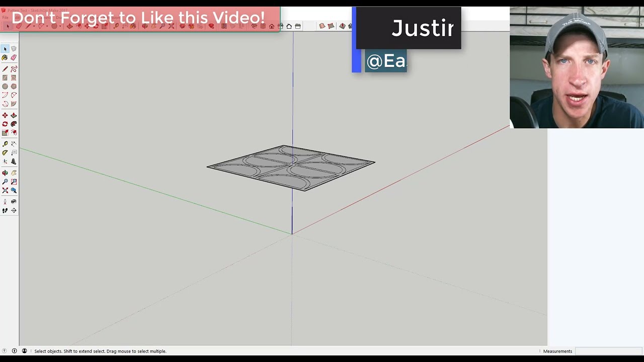Choose the Make Component tool
Image resolution: width=644 pixels, height=362 pixels.
click(14, 49)
